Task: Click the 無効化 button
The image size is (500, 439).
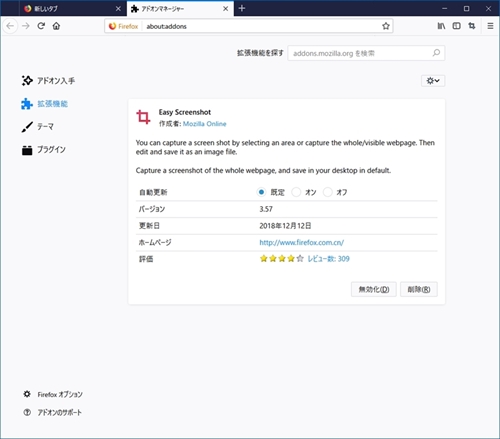Action: tap(374, 289)
